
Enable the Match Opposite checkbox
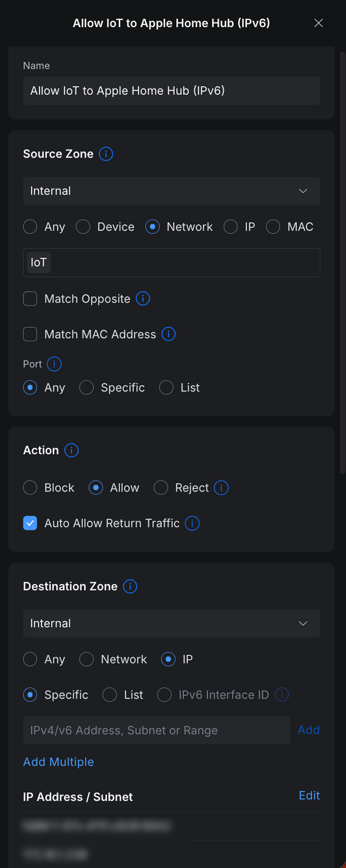(x=30, y=299)
